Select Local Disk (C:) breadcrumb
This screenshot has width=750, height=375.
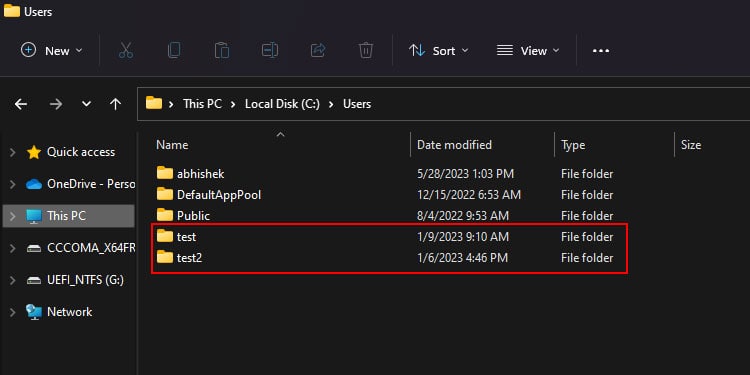click(282, 104)
